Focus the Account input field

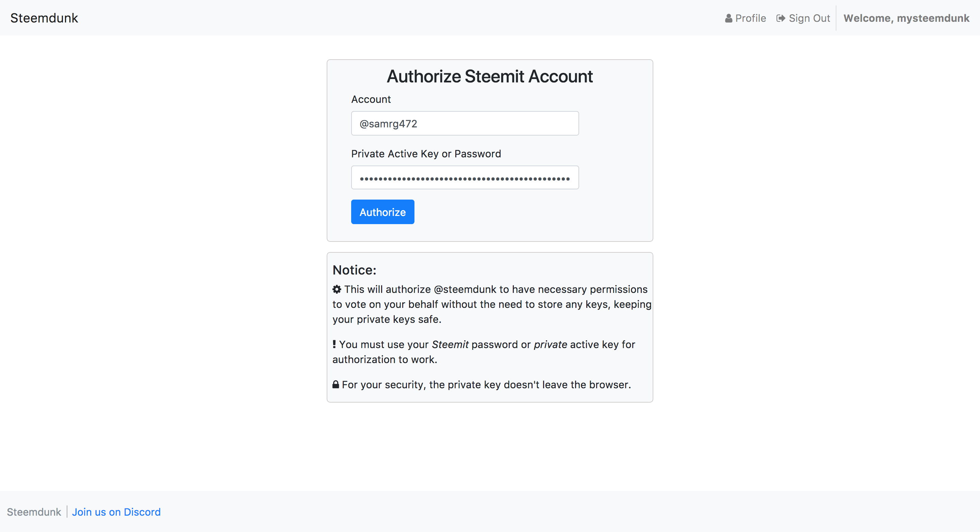tap(465, 123)
